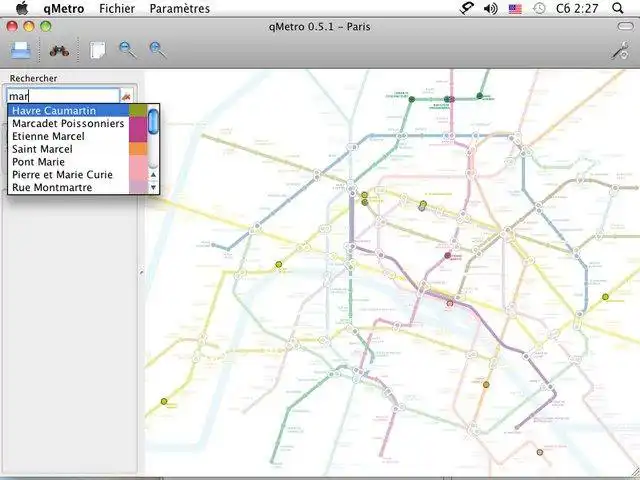The height and width of the screenshot is (480, 640).
Task: Click the orange swatch beside Saint Marcel
Action: (x=137, y=149)
